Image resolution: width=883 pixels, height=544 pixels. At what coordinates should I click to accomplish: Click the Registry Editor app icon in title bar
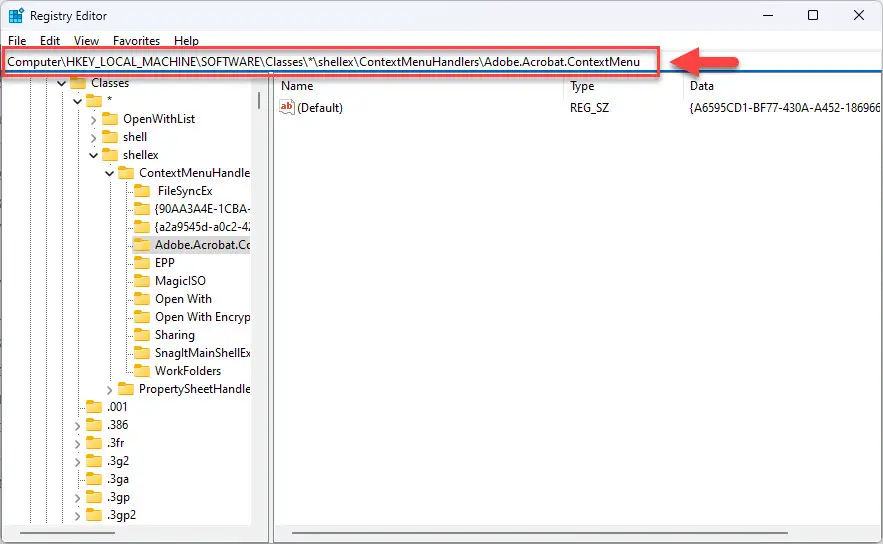pyautogui.click(x=16, y=15)
